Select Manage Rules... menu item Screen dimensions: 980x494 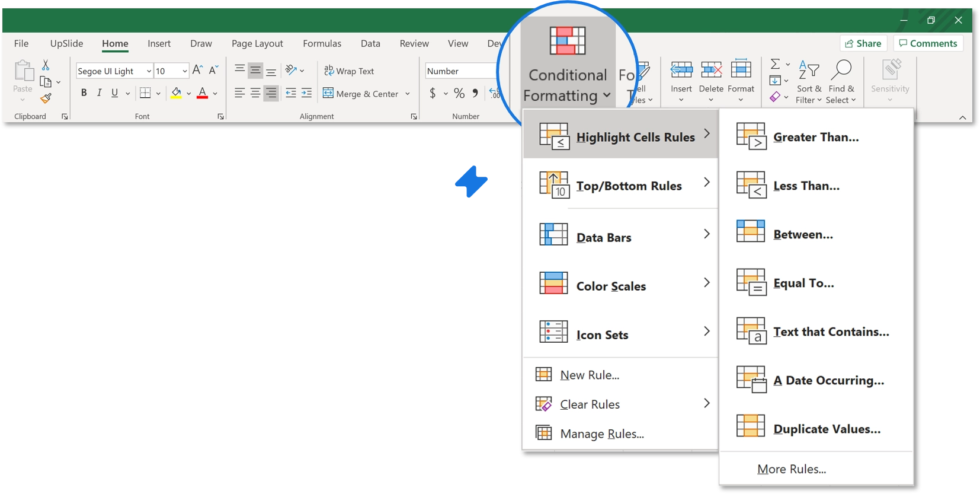[x=620, y=434]
